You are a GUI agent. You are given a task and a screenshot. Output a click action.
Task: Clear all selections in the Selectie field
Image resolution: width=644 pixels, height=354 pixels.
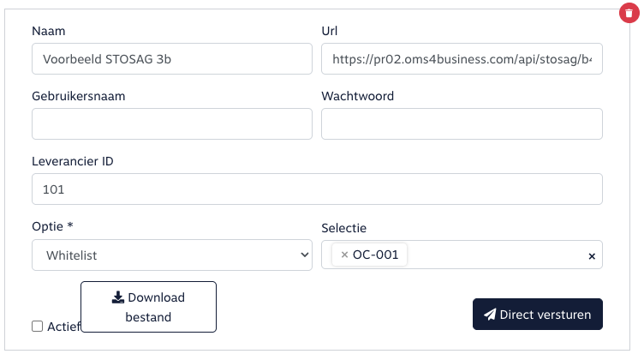[x=592, y=256]
